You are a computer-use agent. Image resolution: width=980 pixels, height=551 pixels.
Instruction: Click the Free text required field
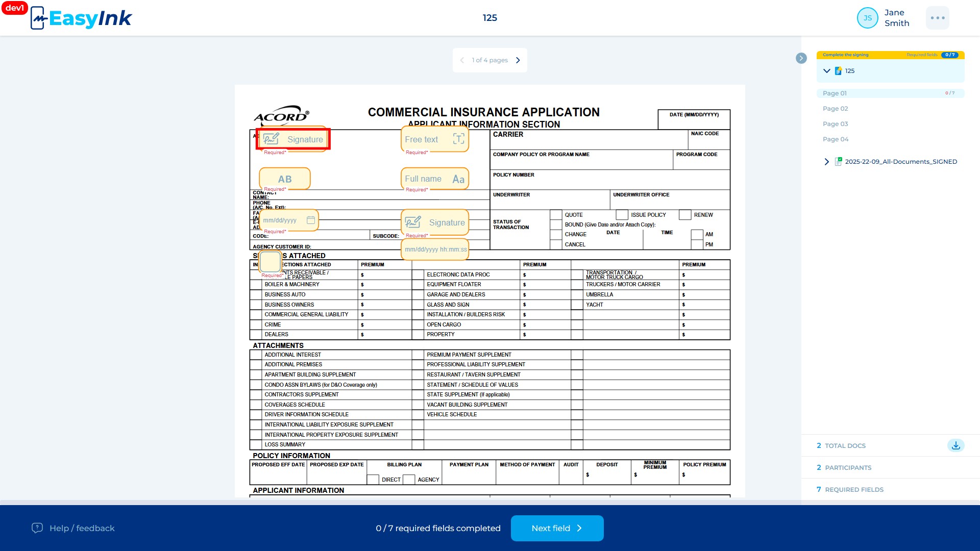435,139
